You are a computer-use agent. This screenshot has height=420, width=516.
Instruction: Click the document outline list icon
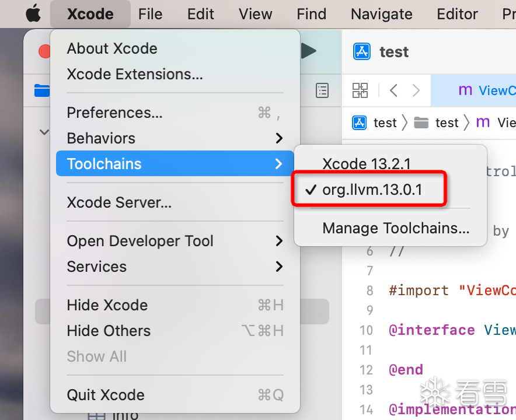(x=322, y=90)
